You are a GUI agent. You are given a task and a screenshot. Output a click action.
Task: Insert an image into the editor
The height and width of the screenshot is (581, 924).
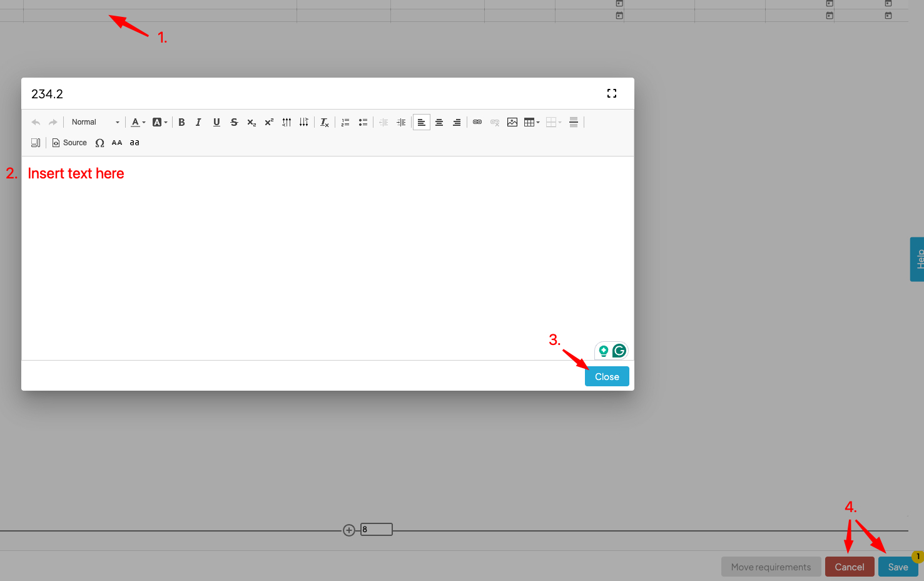pos(512,122)
